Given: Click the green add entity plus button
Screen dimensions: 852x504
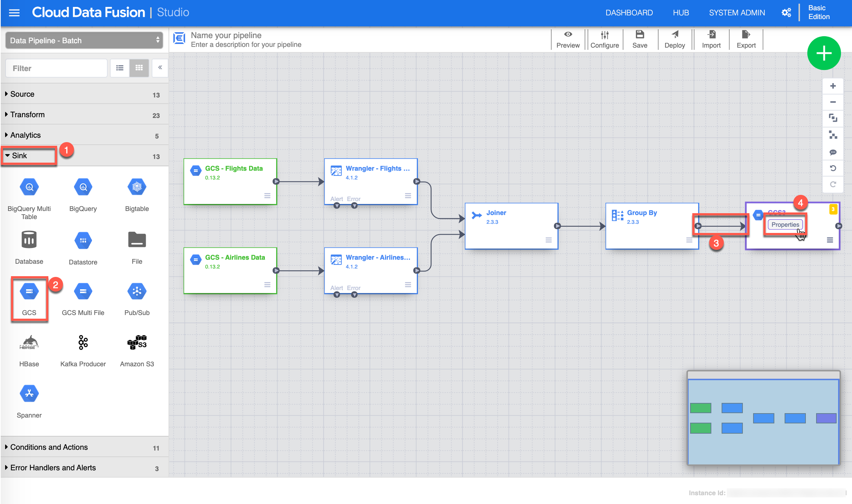Looking at the screenshot, I should pyautogui.click(x=824, y=53).
